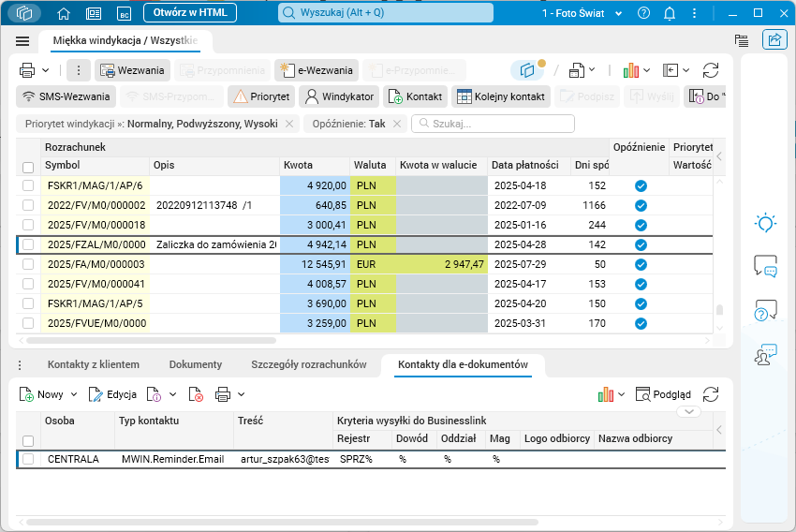
Task: Click the BC icon in title bar
Action: (124, 14)
